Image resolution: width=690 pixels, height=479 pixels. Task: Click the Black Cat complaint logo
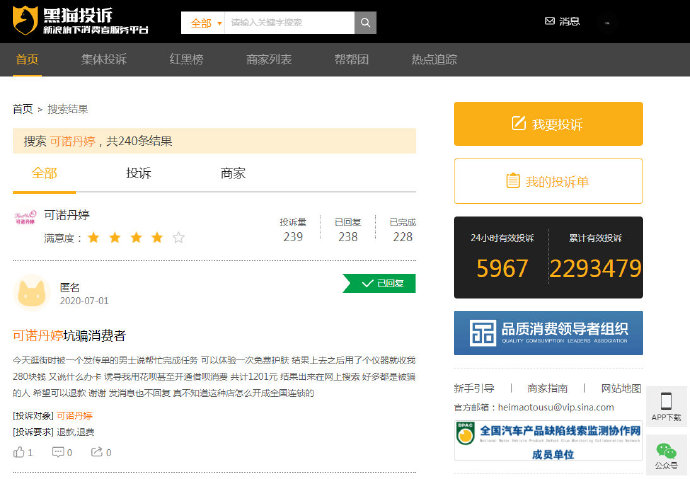pyautogui.click(x=81, y=21)
